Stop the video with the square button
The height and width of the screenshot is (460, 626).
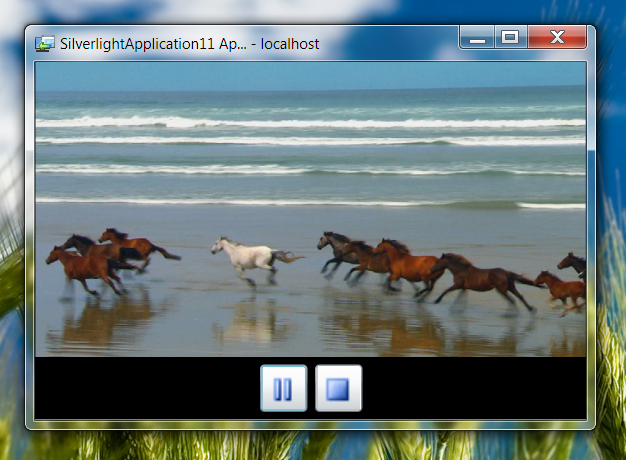[x=339, y=388]
